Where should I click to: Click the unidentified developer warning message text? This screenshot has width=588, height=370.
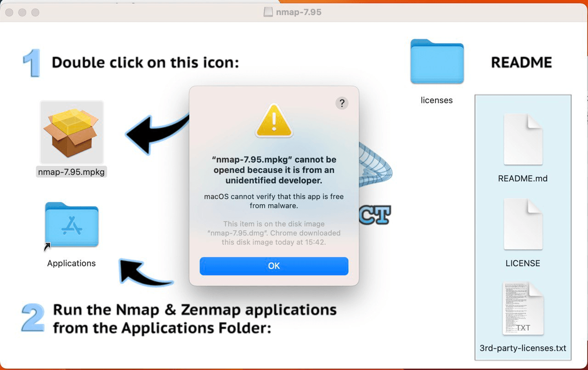point(274,170)
